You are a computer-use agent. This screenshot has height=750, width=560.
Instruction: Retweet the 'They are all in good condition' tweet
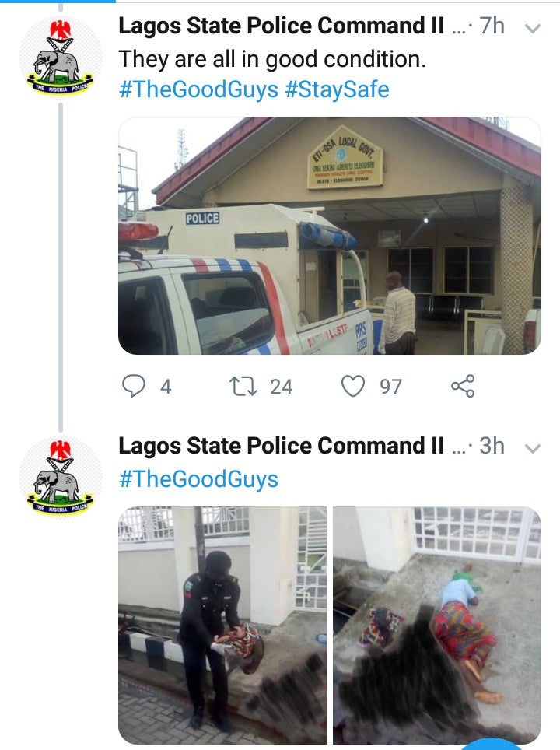pyautogui.click(x=239, y=386)
